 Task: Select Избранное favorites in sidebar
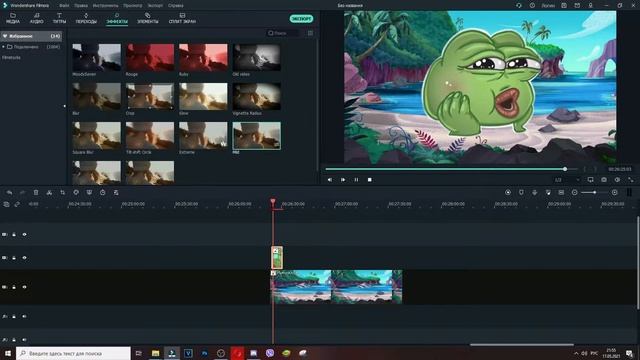(31, 36)
